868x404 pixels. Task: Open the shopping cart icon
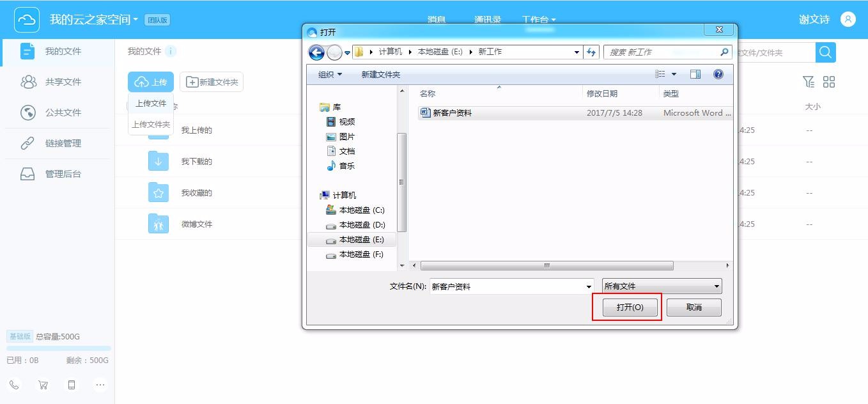point(43,385)
